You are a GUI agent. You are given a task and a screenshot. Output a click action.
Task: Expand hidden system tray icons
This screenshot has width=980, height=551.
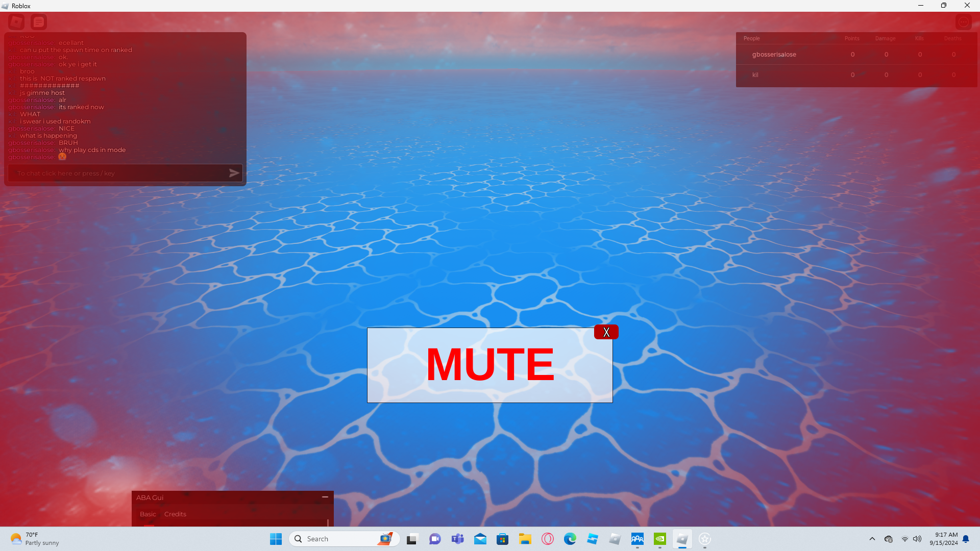click(x=872, y=539)
